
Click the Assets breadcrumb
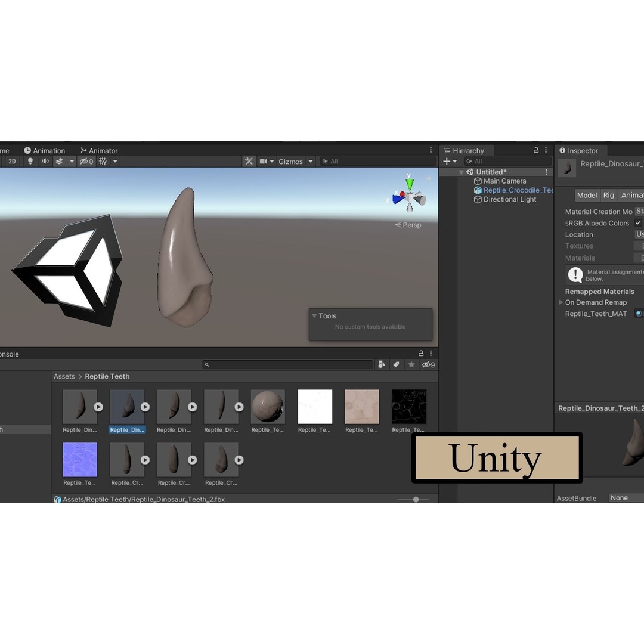pos(64,376)
